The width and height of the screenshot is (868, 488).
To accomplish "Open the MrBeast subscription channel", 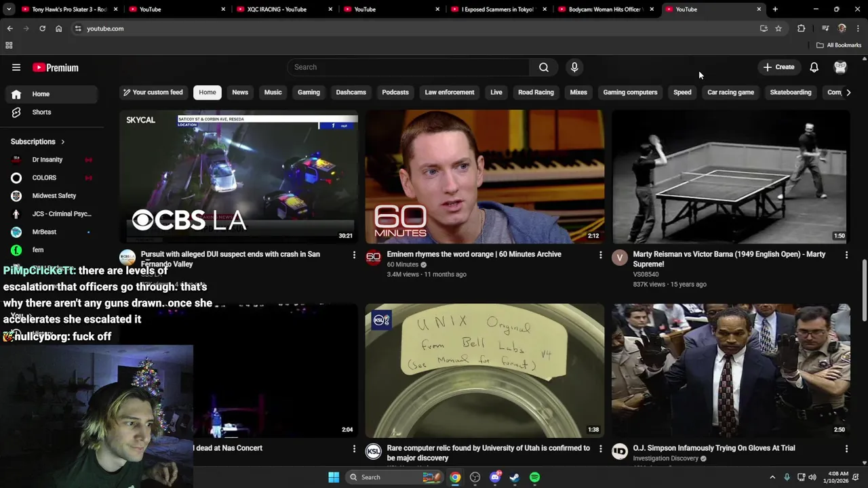I will 52,232.
